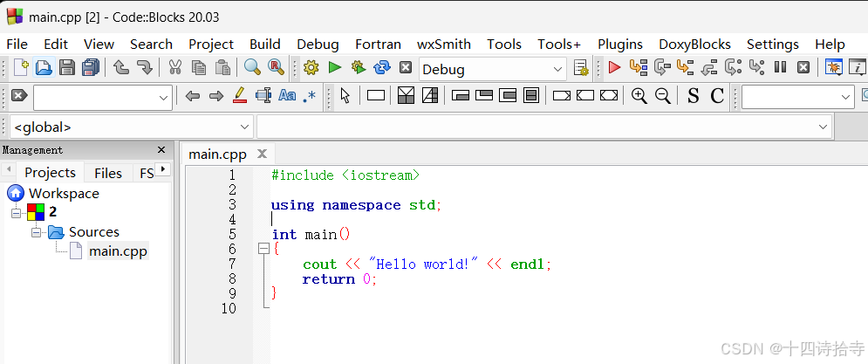Open the File menu
Image resolution: width=868 pixels, height=364 pixels.
(17, 45)
